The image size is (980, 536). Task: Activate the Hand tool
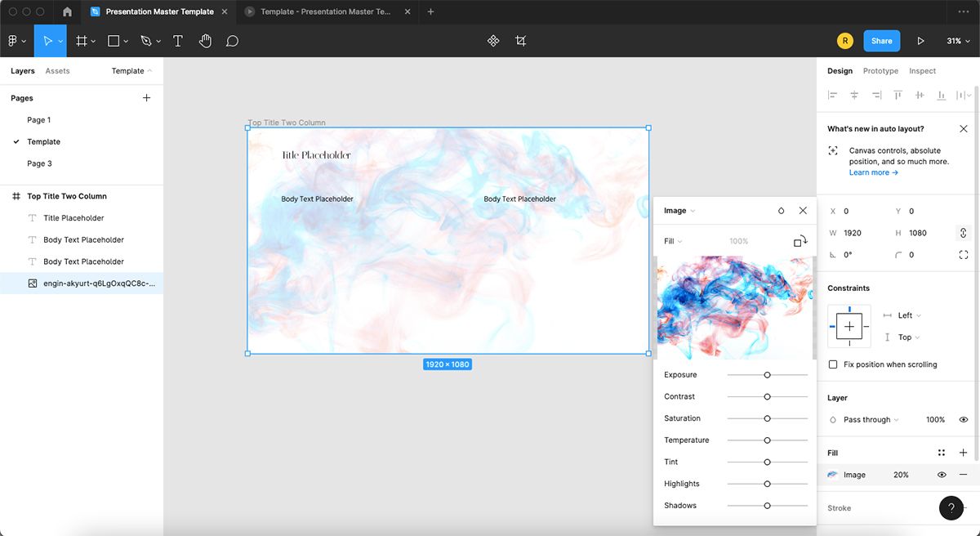(205, 40)
